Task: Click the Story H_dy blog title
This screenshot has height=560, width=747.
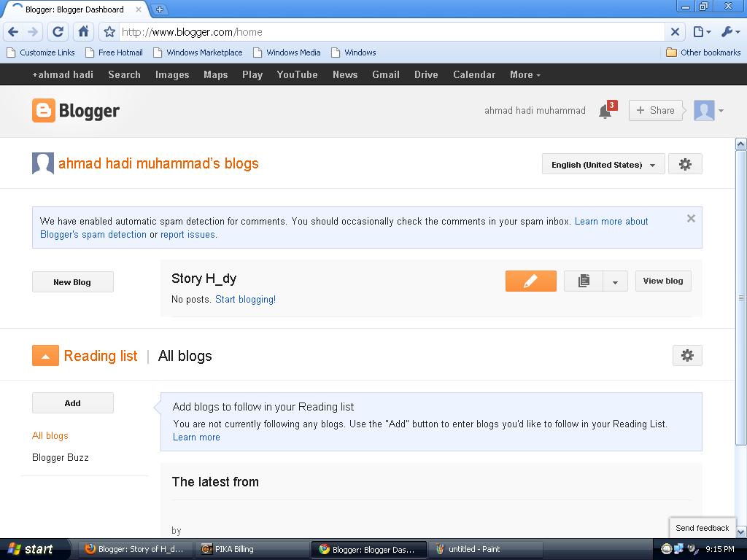Action: tap(204, 278)
